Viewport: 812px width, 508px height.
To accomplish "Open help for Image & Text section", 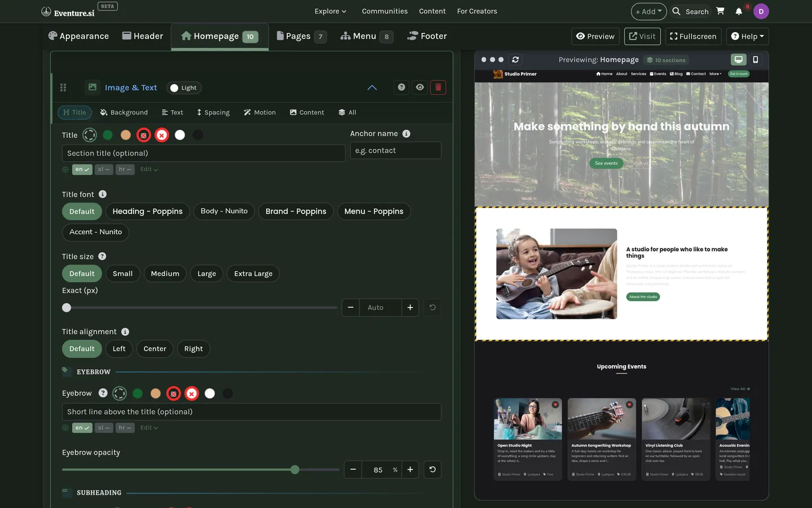I will [401, 87].
